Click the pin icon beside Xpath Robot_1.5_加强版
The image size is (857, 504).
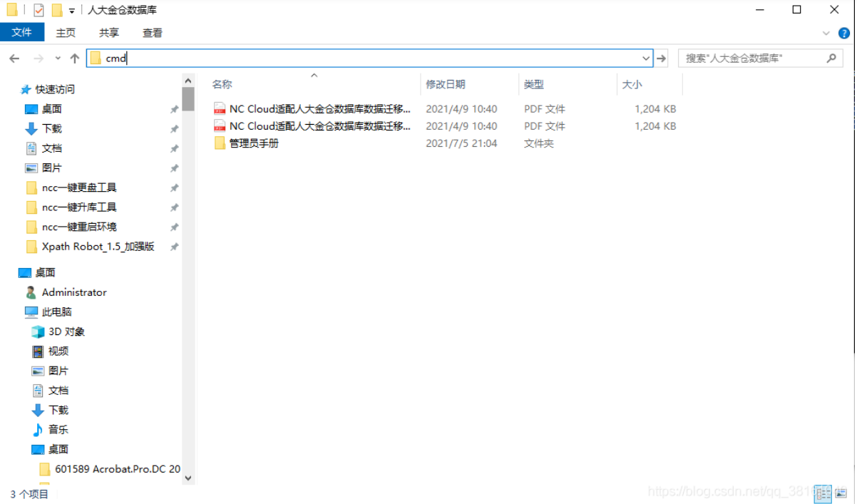174,247
